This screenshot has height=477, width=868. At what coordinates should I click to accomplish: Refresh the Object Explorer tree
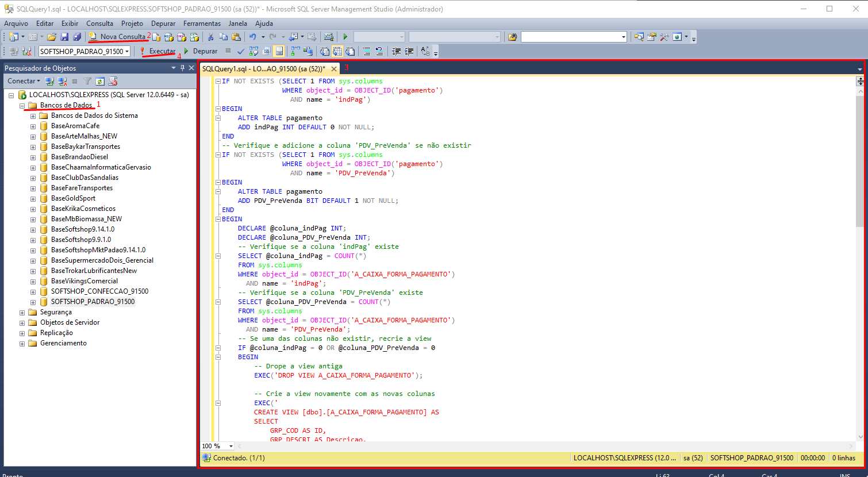[100, 81]
